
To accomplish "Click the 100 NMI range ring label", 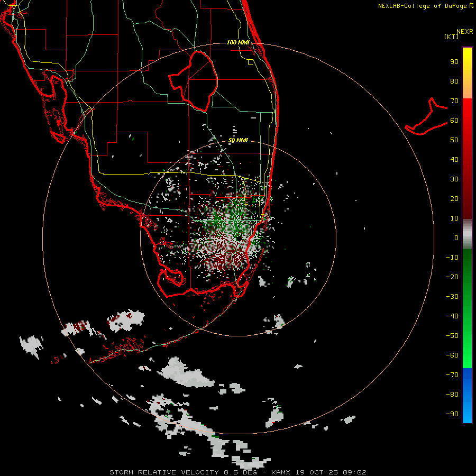I will (238, 42).
